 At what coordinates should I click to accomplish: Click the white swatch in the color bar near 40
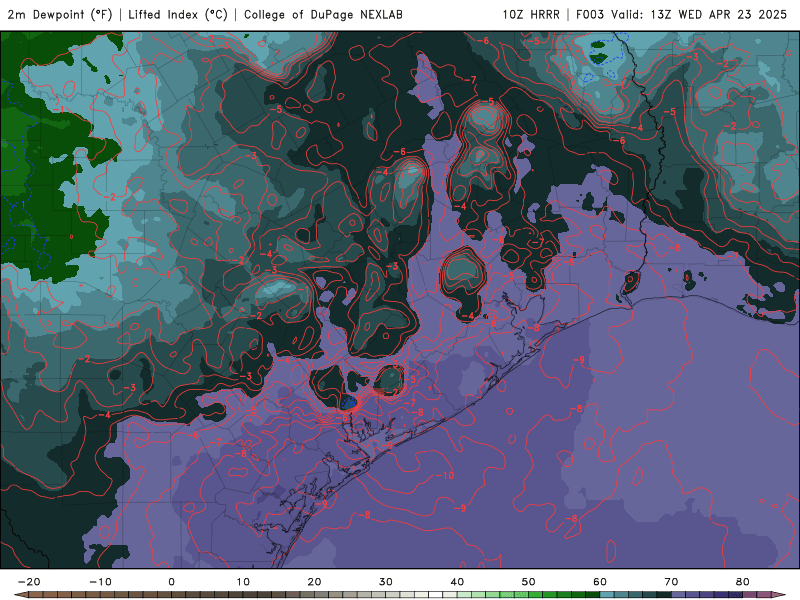click(x=436, y=595)
